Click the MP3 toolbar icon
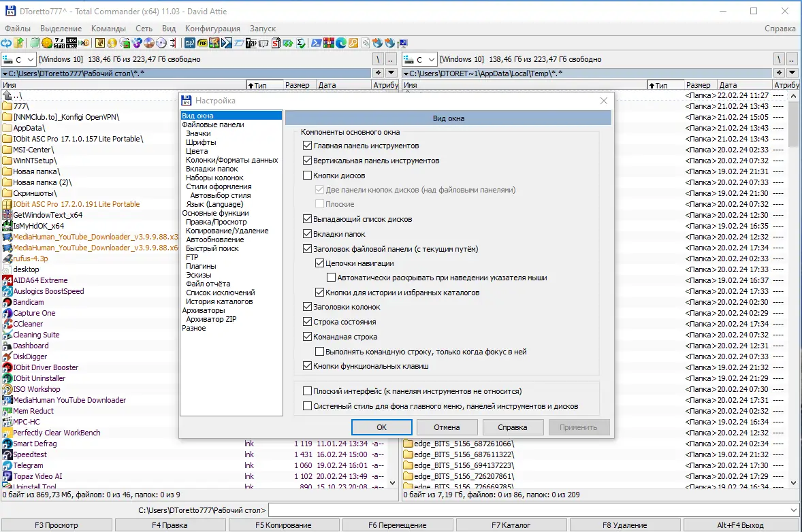 coord(190,43)
